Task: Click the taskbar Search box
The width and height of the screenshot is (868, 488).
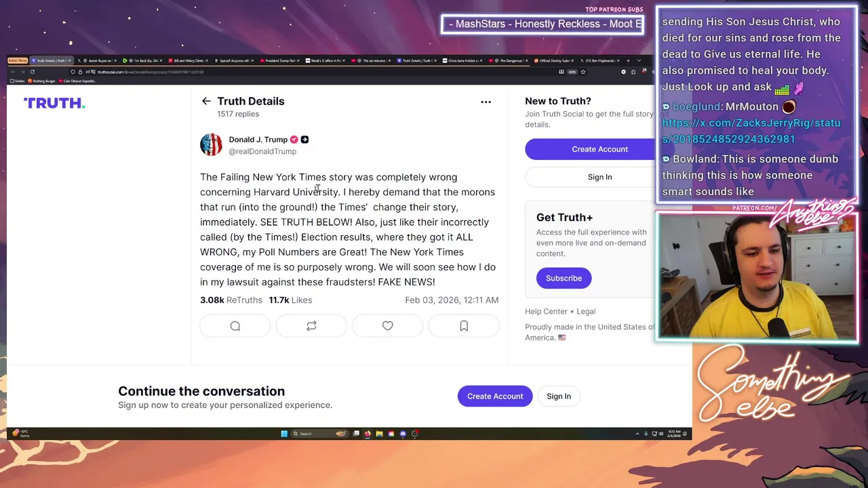Action: click(x=321, y=434)
